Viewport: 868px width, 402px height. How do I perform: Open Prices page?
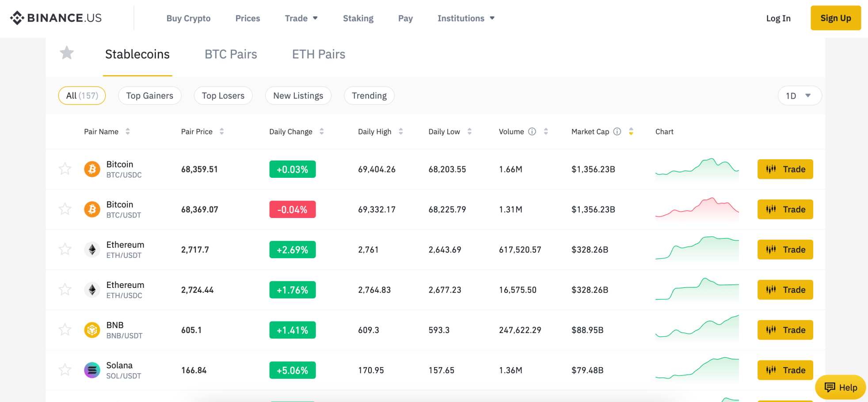coord(247,18)
